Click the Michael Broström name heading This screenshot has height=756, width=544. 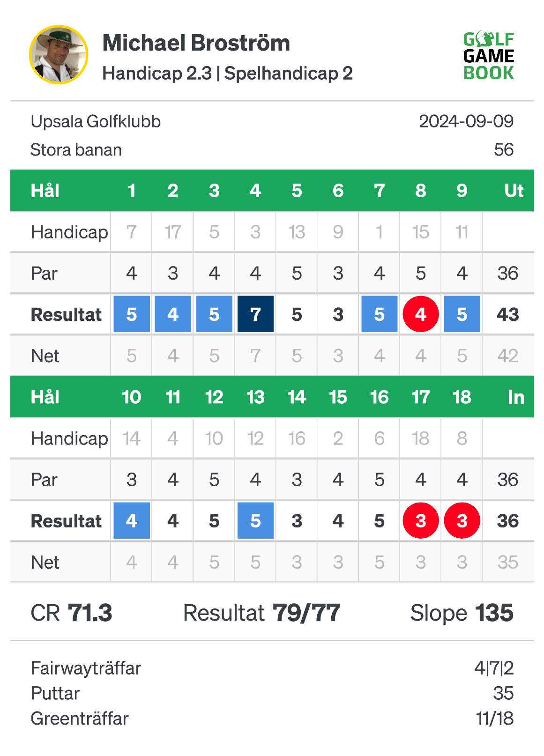point(196,43)
